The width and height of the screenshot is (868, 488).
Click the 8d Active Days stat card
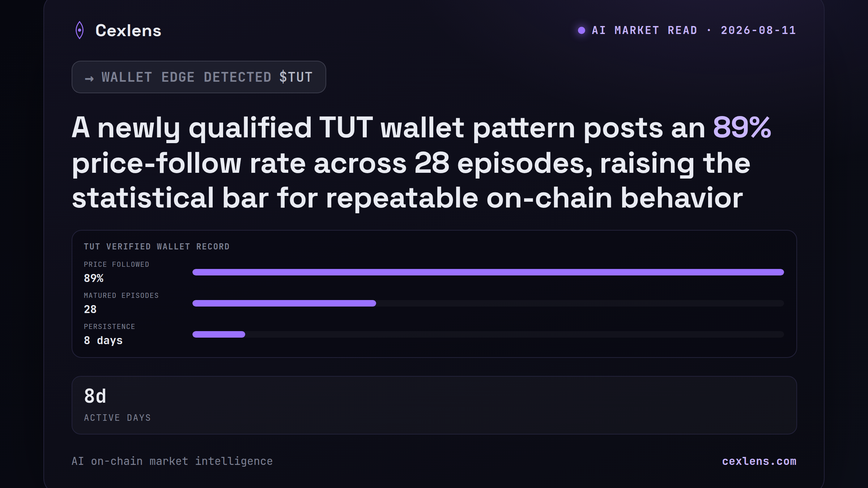tap(434, 405)
